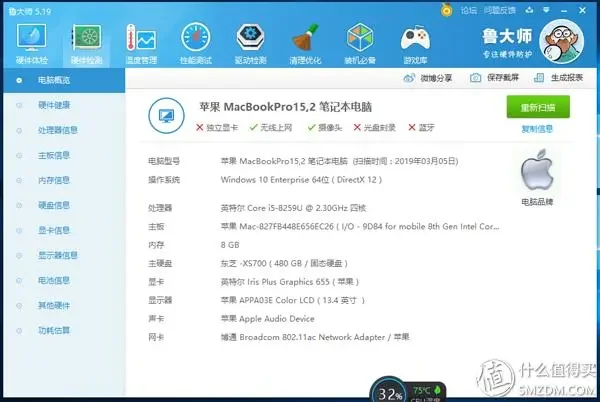Viewport: 600px width, 402px height.
Task: Click the gold medal icon in title bar
Action: (446, 10)
